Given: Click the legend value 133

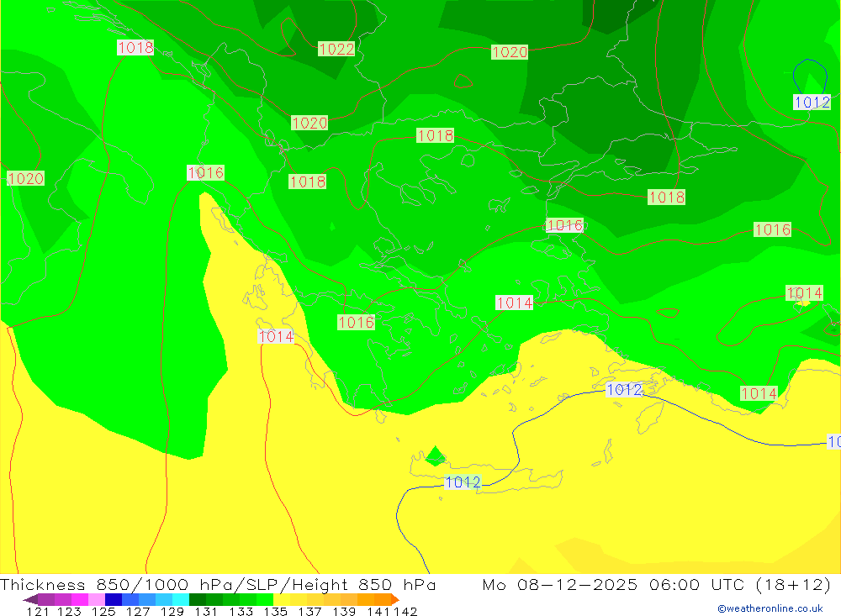Looking at the screenshot, I should coord(241,612).
